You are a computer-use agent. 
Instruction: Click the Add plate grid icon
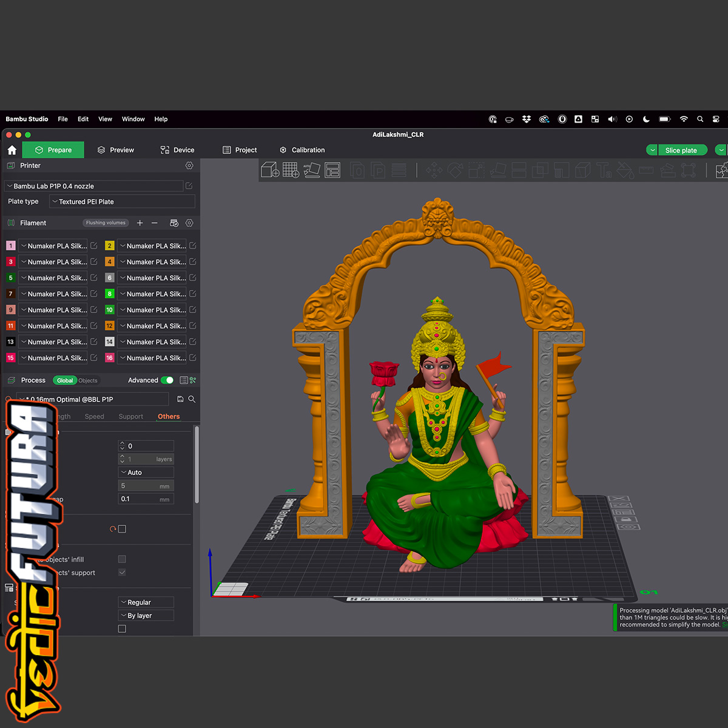tap(291, 170)
